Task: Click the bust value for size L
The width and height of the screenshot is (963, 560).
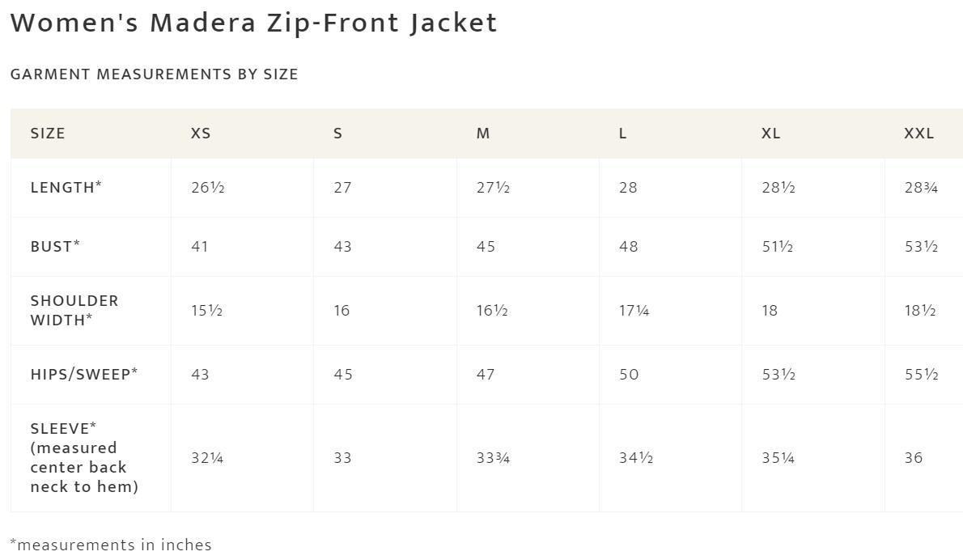Action: [629, 247]
